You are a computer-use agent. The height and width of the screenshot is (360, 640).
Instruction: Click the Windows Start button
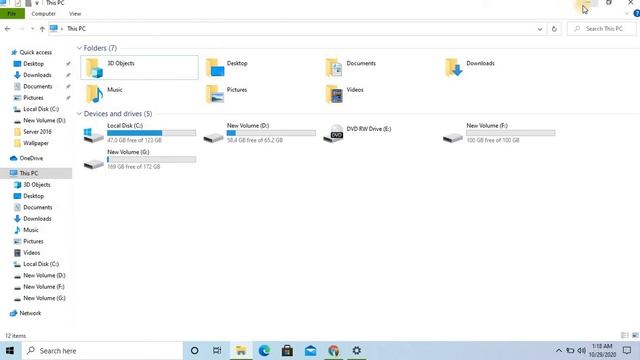10,351
